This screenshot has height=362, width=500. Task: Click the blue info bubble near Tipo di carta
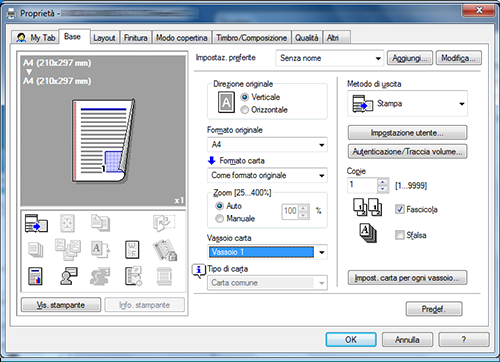[199, 271]
